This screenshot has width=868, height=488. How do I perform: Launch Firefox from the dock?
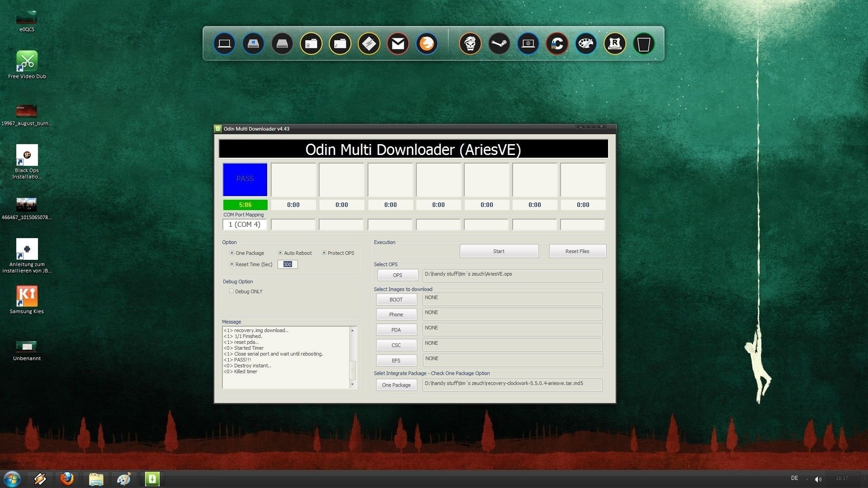coord(427,44)
